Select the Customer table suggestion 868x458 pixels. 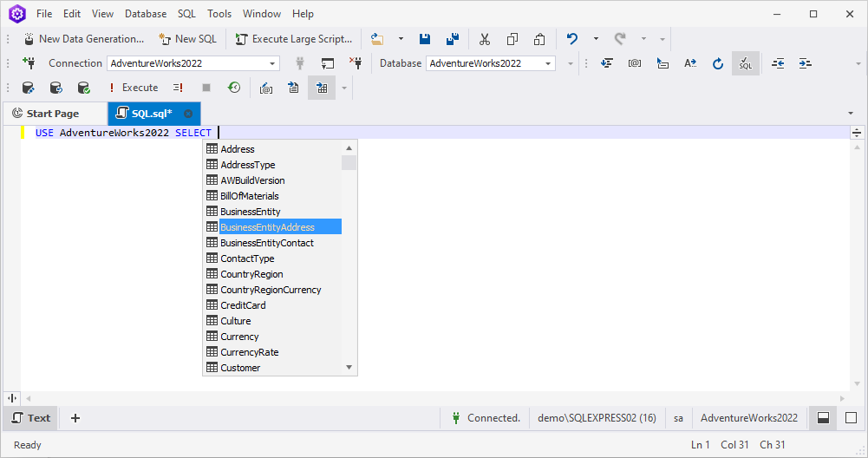point(273,368)
